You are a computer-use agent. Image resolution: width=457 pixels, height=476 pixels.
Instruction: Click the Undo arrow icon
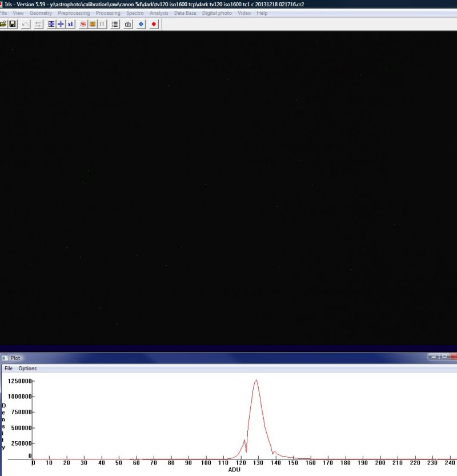point(26,24)
